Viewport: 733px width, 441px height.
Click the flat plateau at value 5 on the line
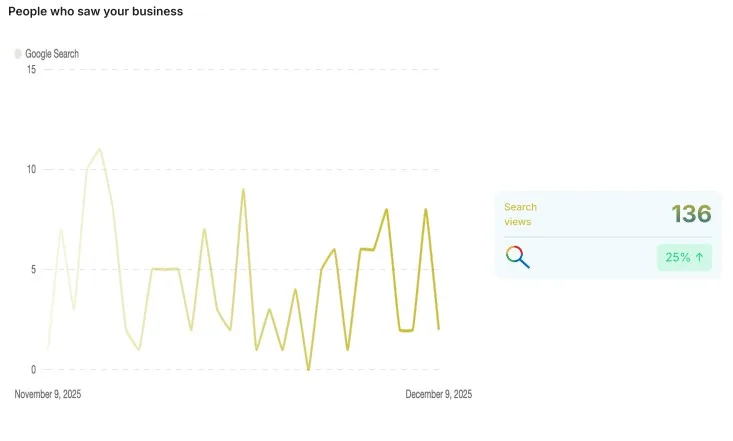click(165, 269)
